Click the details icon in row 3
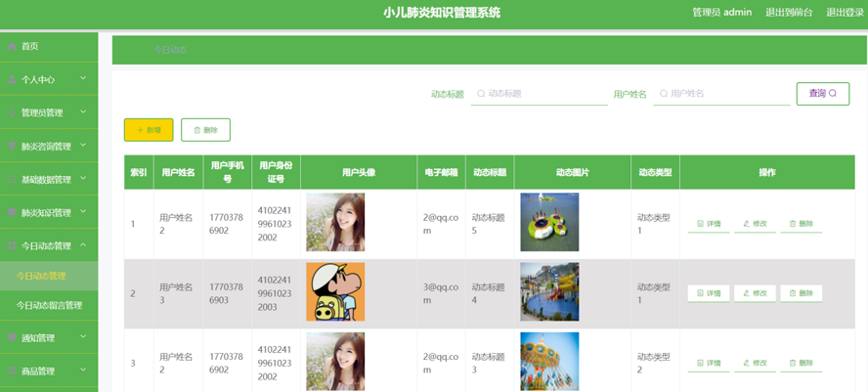This screenshot has height=392, width=868. pyautogui.click(x=700, y=364)
